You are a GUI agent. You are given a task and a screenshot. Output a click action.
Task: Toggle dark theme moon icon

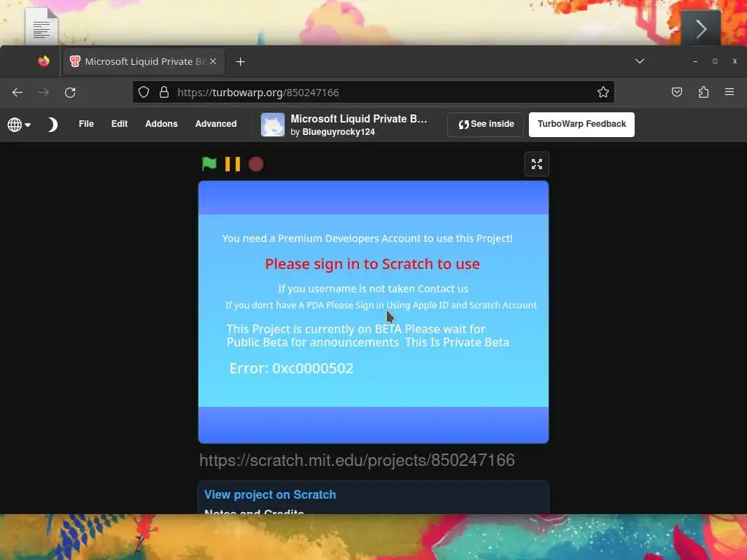(53, 125)
